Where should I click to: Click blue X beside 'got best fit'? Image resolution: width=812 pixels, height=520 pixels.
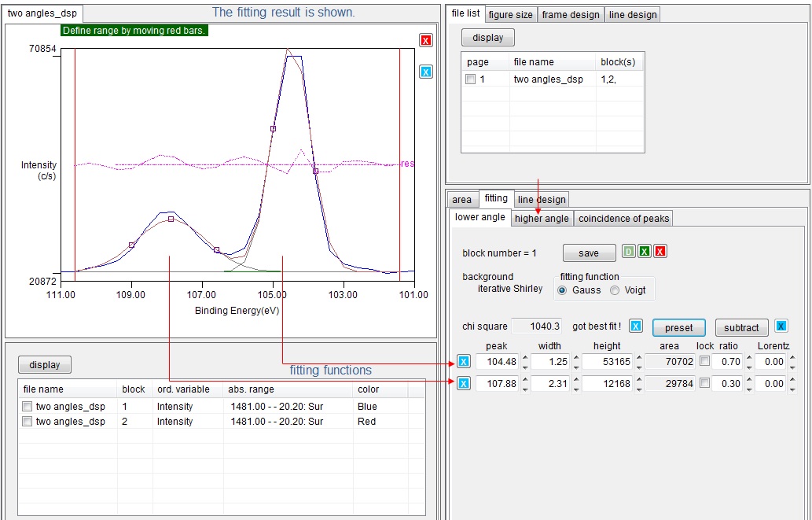pos(636,326)
